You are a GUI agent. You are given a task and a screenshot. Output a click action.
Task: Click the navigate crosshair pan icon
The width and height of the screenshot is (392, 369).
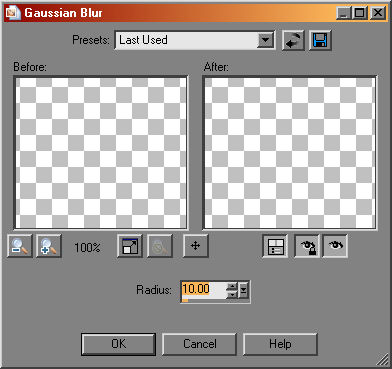(x=195, y=246)
